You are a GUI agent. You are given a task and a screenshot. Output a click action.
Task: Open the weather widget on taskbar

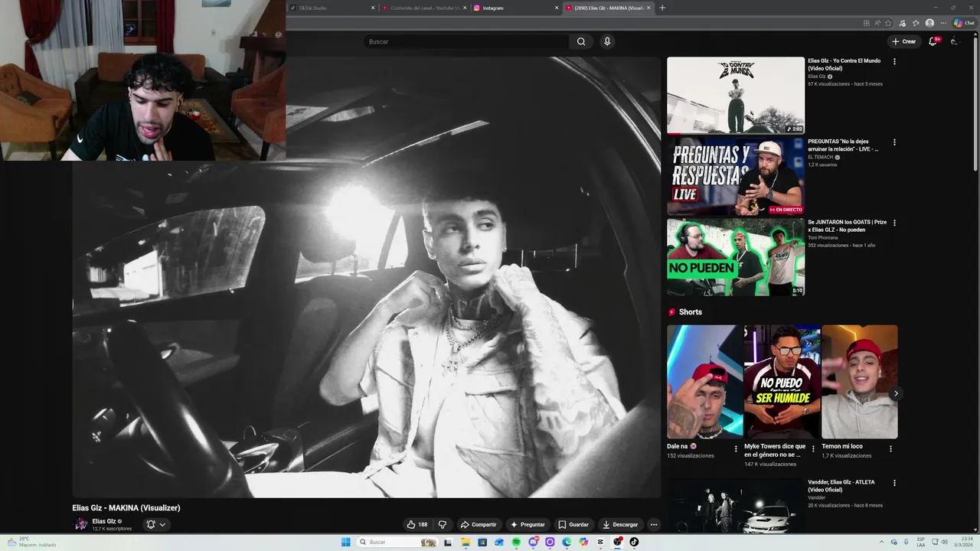coord(32,542)
